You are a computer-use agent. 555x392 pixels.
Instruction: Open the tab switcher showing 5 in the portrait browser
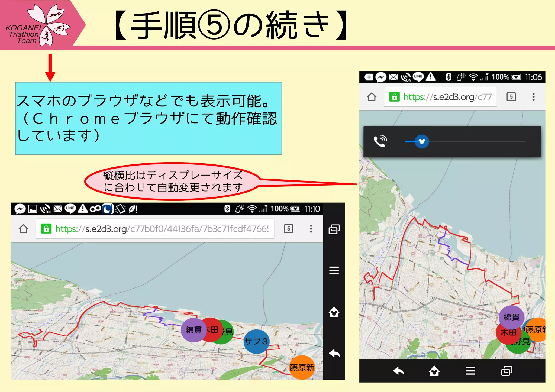(511, 97)
